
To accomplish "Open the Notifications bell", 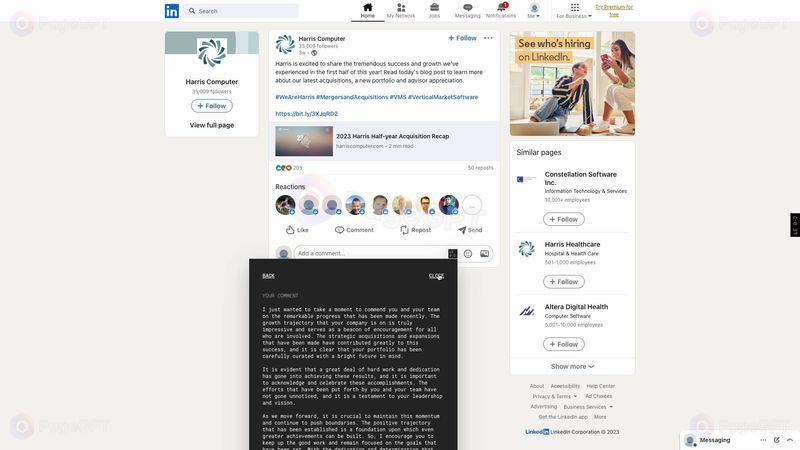I will pyautogui.click(x=501, y=11).
